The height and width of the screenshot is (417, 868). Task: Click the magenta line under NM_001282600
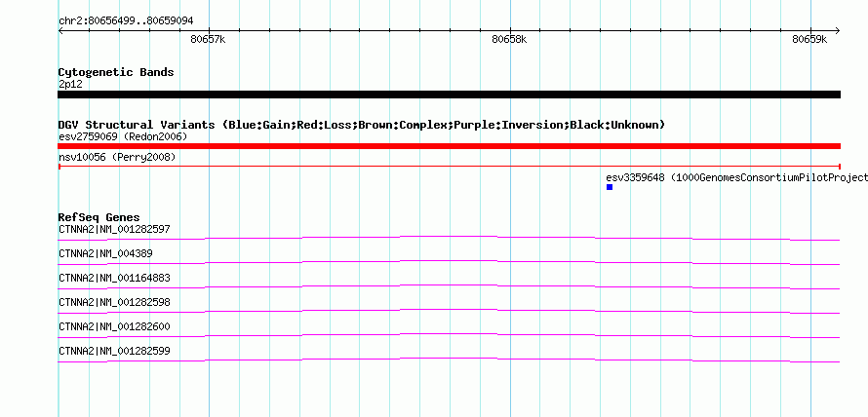(449, 335)
